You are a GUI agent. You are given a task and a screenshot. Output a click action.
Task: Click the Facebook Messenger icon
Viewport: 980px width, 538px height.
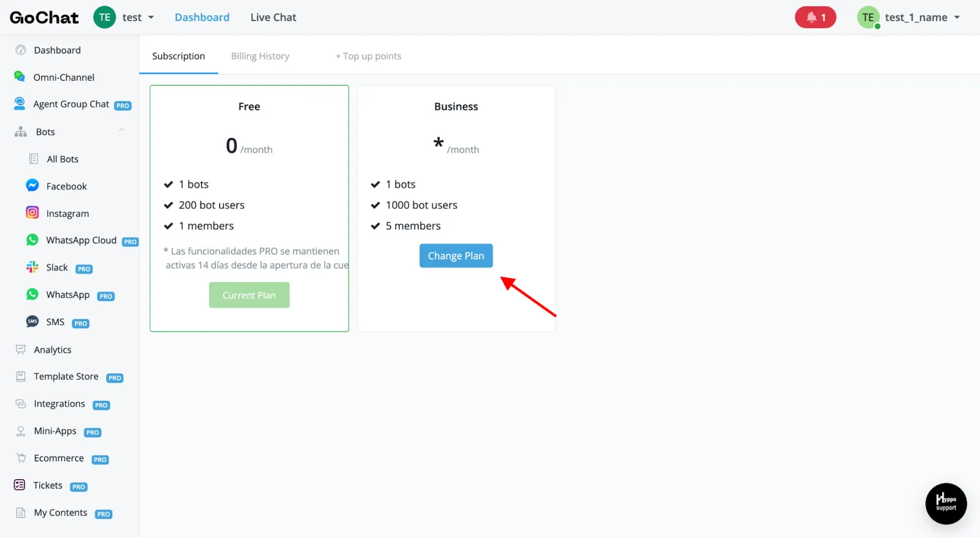[32, 186]
